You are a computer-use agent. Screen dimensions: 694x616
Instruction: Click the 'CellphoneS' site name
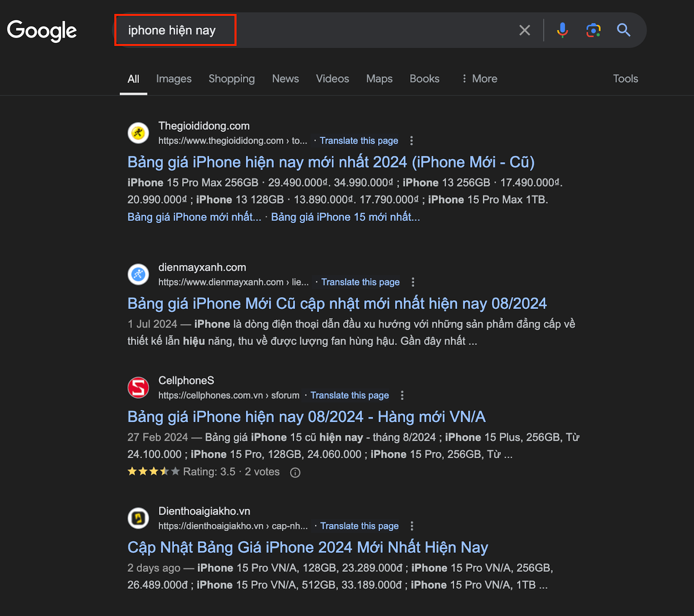tap(186, 380)
